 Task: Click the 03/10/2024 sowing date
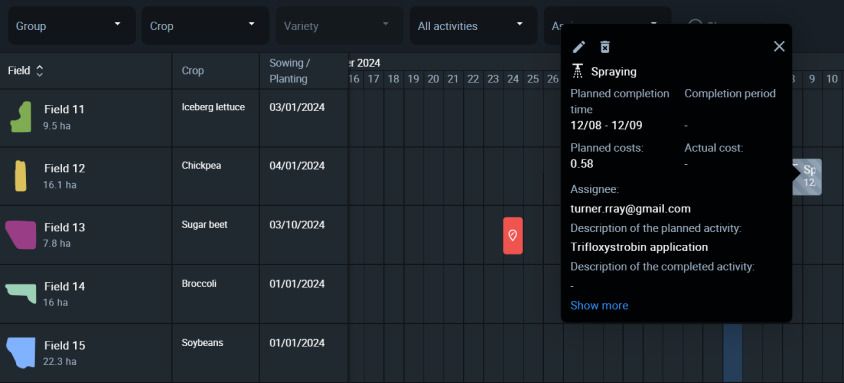pos(297,224)
